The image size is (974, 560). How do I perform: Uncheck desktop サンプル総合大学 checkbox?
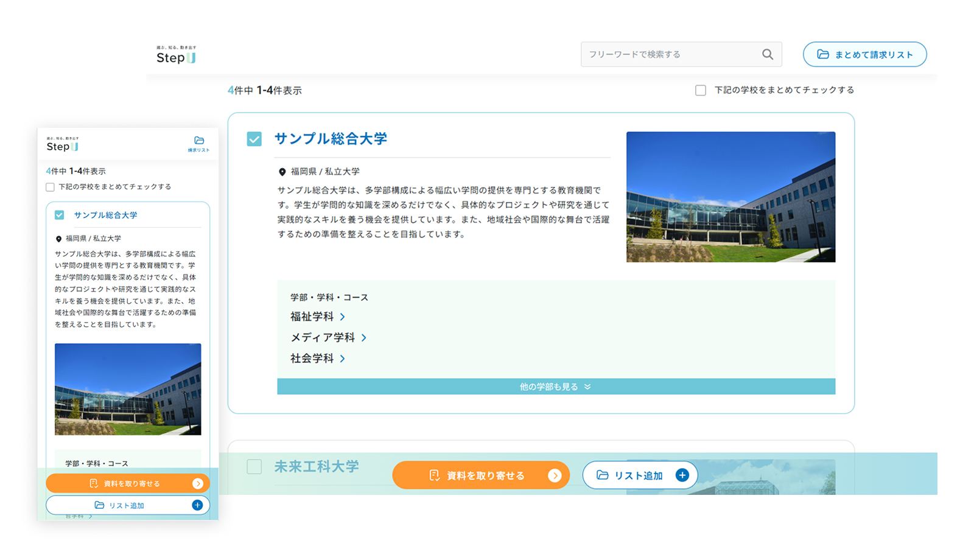click(x=254, y=139)
